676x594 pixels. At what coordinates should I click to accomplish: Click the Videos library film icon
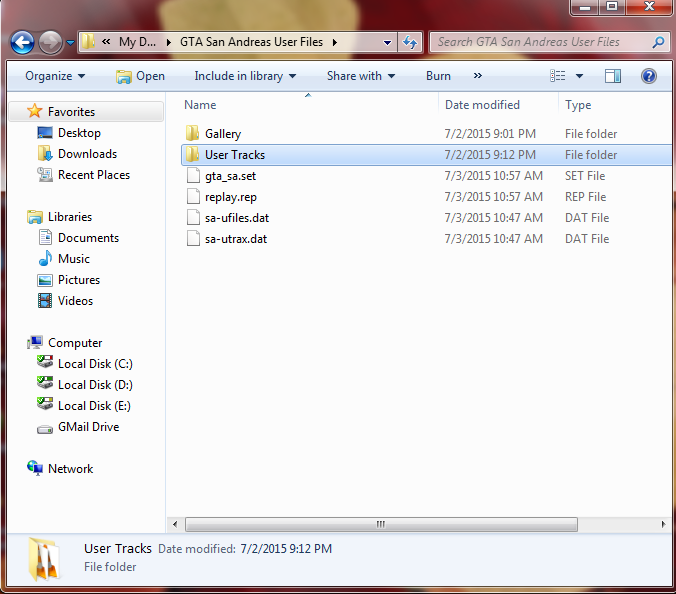45,301
